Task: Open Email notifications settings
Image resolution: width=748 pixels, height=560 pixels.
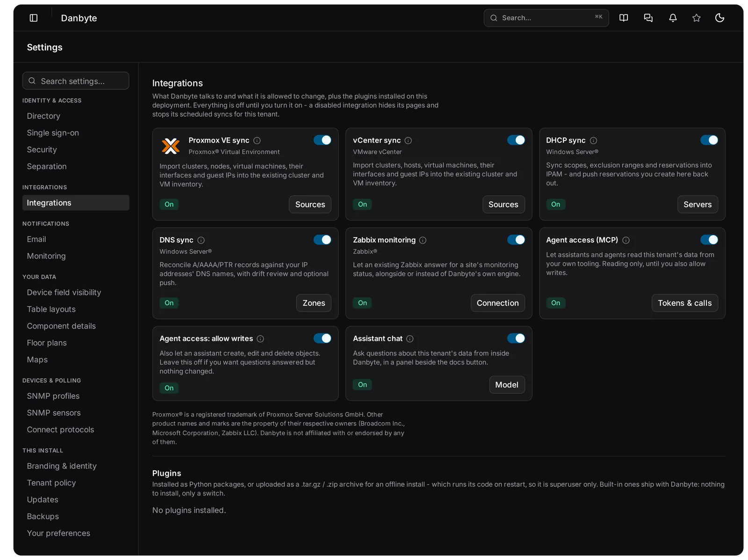Action: (x=76, y=239)
